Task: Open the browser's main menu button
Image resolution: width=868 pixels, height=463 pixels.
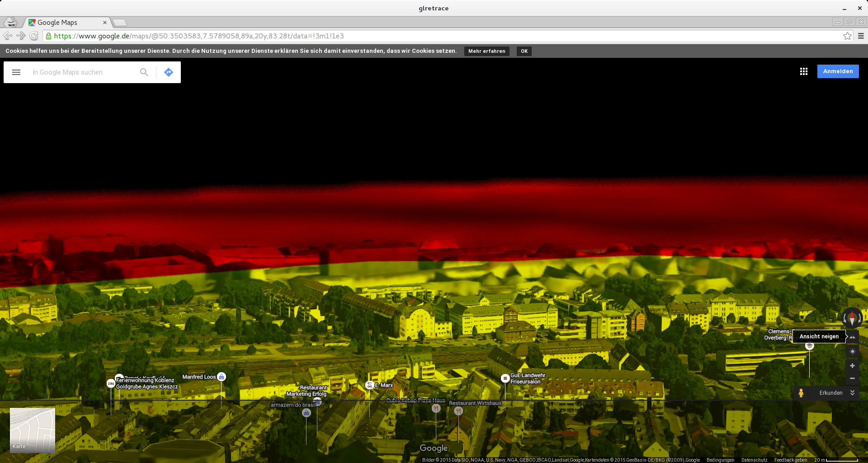Action: pos(861,36)
